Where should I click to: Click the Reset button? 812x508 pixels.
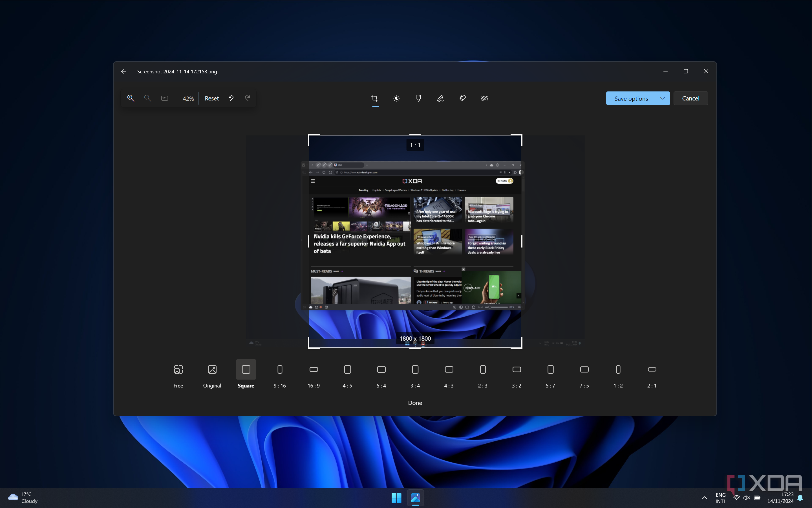[212, 98]
